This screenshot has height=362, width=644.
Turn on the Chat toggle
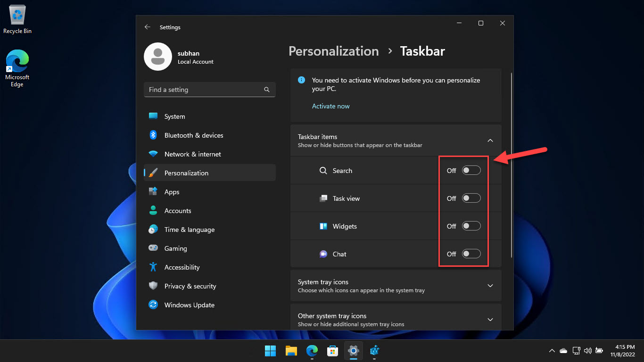coord(471,254)
